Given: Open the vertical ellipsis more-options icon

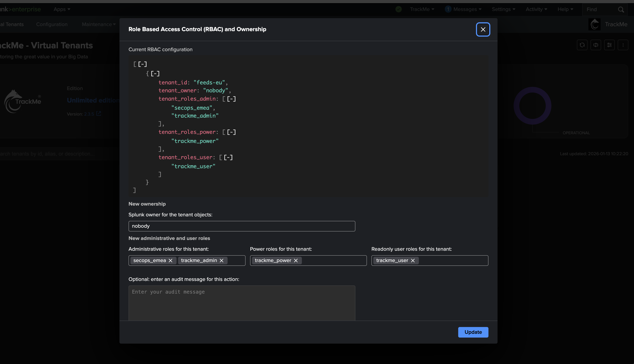Looking at the screenshot, I should (x=623, y=45).
